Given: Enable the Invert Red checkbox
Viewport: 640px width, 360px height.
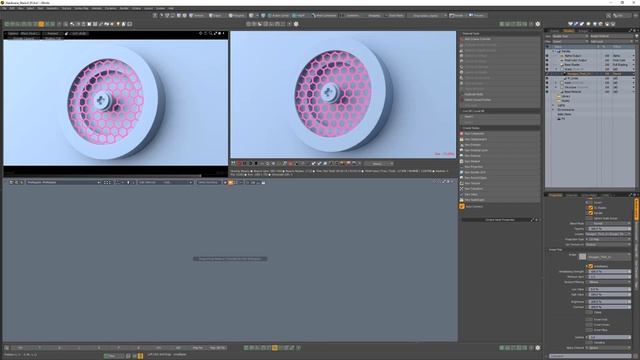Looking at the screenshot, I should point(590,319).
